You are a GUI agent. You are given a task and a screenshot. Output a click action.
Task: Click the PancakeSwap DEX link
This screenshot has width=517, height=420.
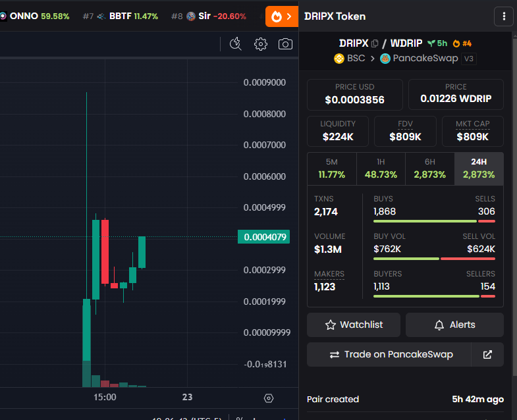pyautogui.click(x=419, y=59)
